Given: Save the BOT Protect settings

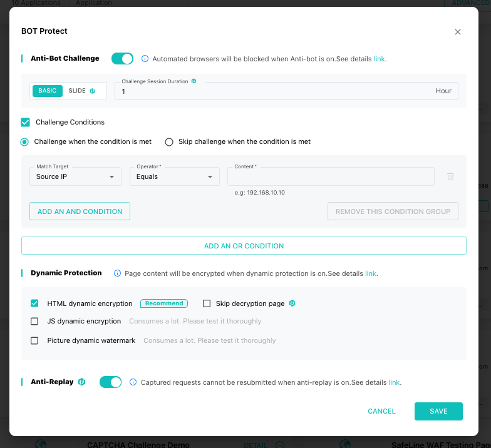Looking at the screenshot, I should (438, 411).
